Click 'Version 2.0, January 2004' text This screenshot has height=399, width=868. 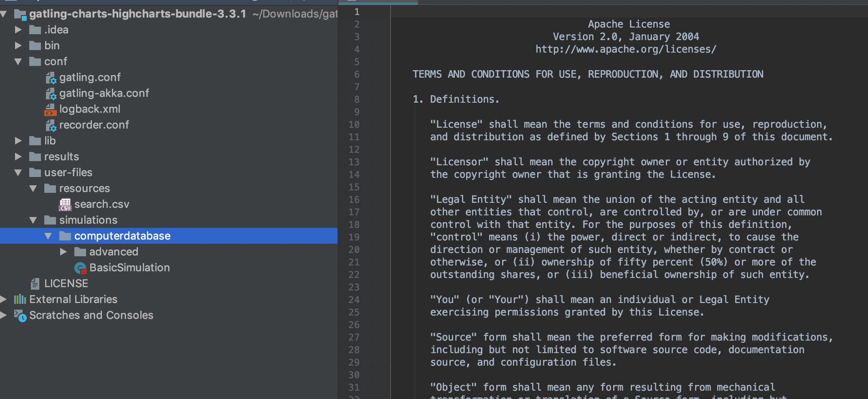(626, 37)
